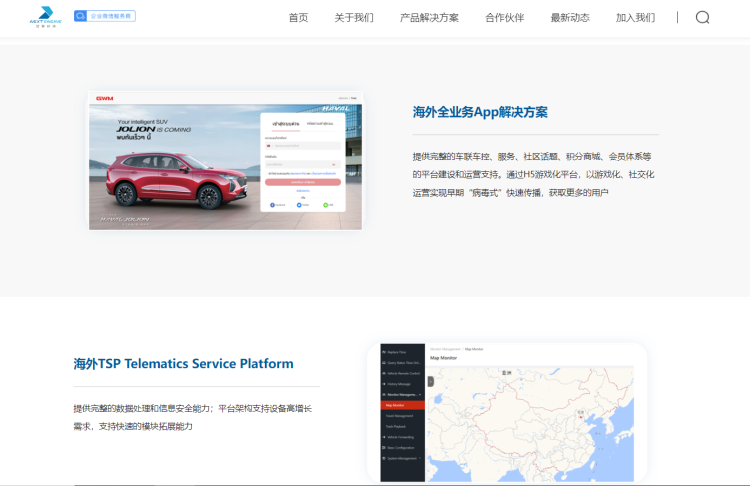This screenshot has width=750, height=486.
Task: Click the map side panel collapse arrow
Action: pos(431,381)
